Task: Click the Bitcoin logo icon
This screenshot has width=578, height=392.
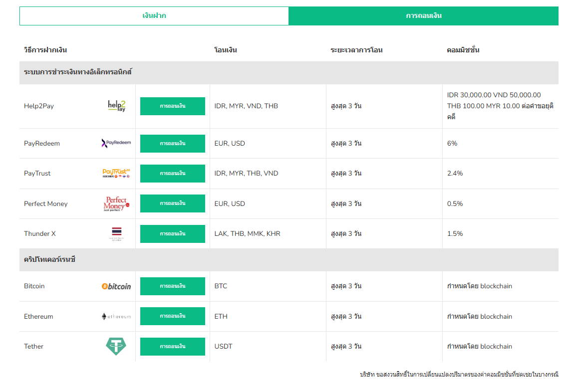Action: 116,286
